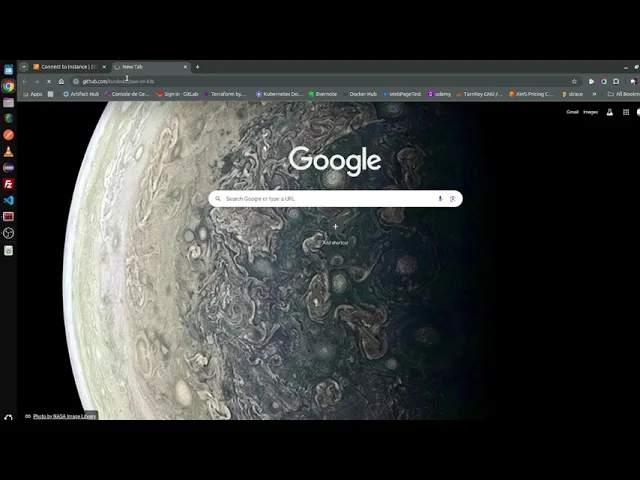The height and width of the screenshot is (480, 640).
Task: Go back with the browser back arrow
Action: [24, 82]
